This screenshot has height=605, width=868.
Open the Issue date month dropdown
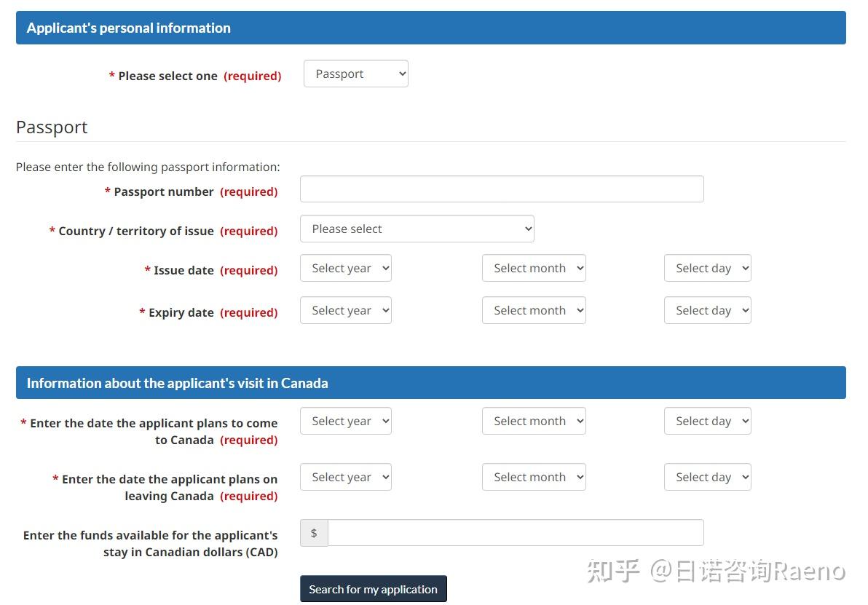point(534,268)
